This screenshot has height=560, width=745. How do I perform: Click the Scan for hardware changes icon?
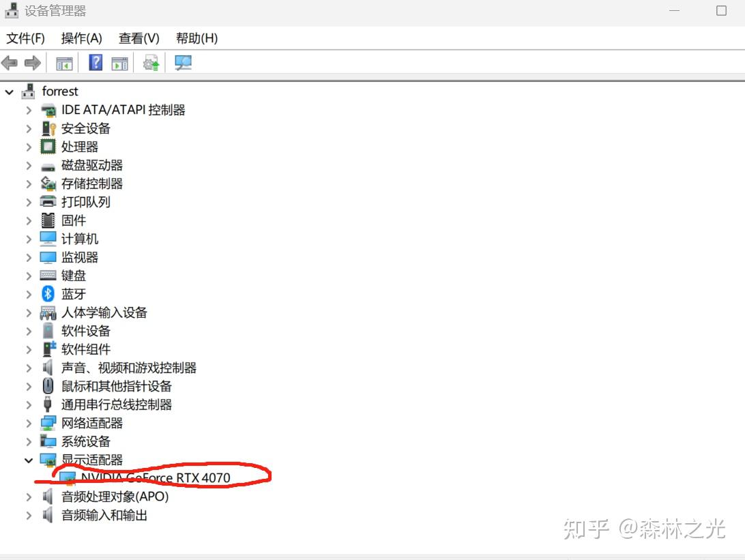point(183,63)
